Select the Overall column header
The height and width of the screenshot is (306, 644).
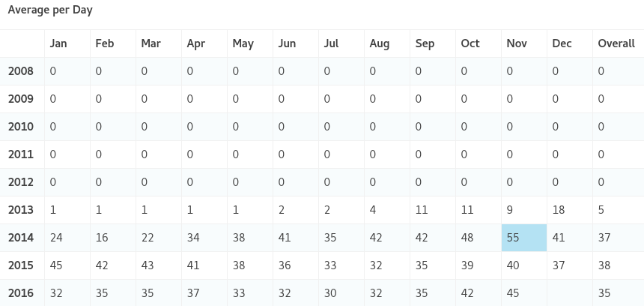point(616,43)
